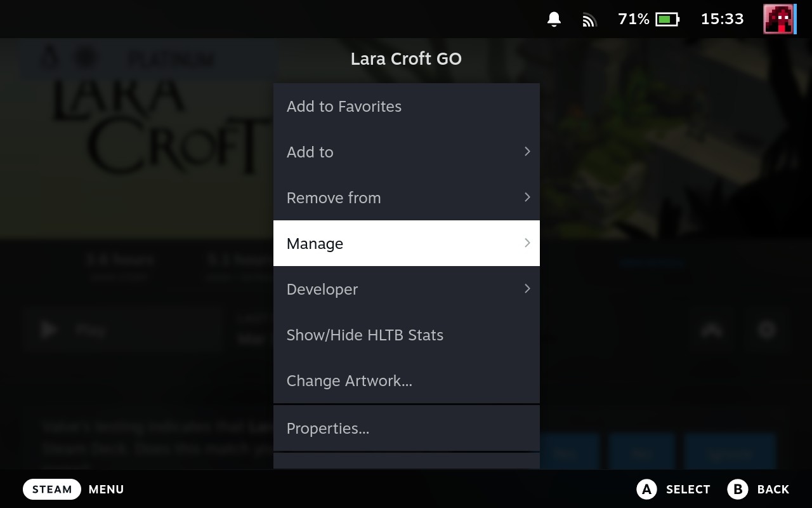Click the blurred controller icon behind menu
Screen dimensions: 812x508
[x=712, y=330]
